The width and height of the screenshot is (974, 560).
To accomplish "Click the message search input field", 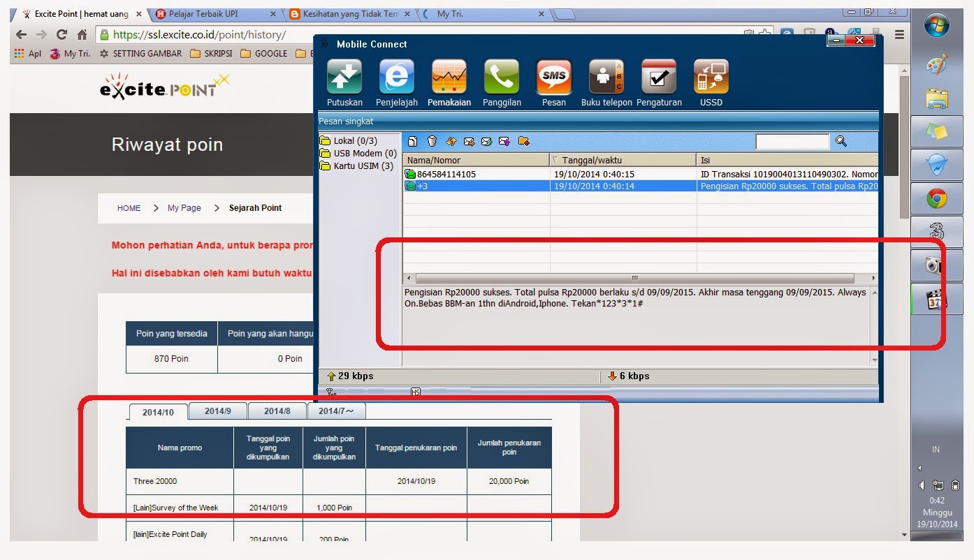I will (792, 142).
